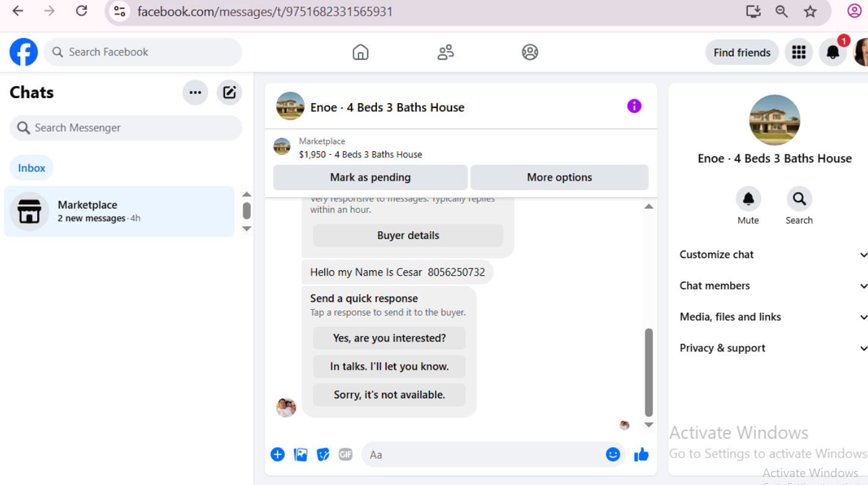Viewport: 868px width, 485px height.
Task: Open the Groups icon in top navigation
Action: (530, 52)
